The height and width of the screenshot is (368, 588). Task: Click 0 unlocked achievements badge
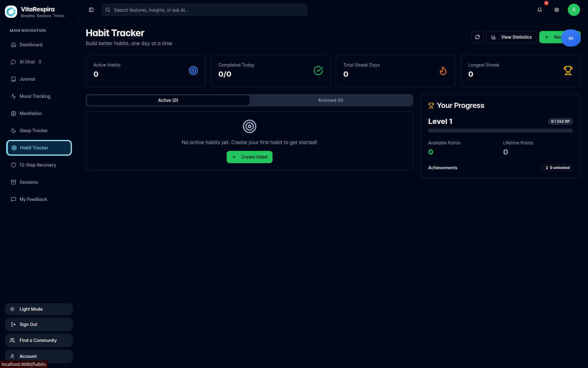[x=557, y=168]
